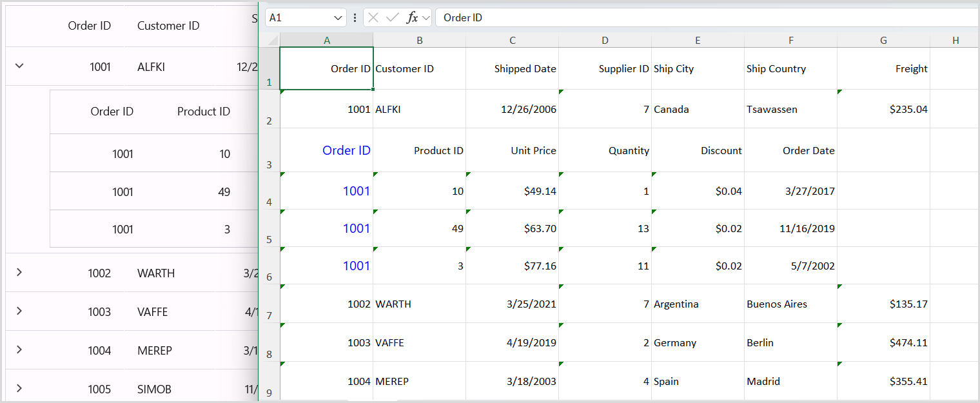980x403 pixels.
Task: Click the SIMOB cell in the grid
Action: coord(154,389)
